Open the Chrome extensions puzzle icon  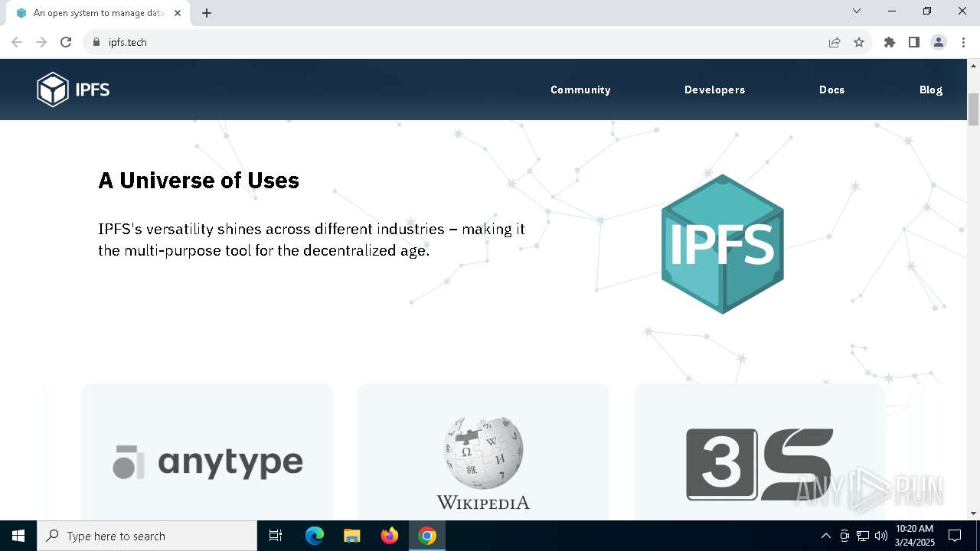(890, 42)
